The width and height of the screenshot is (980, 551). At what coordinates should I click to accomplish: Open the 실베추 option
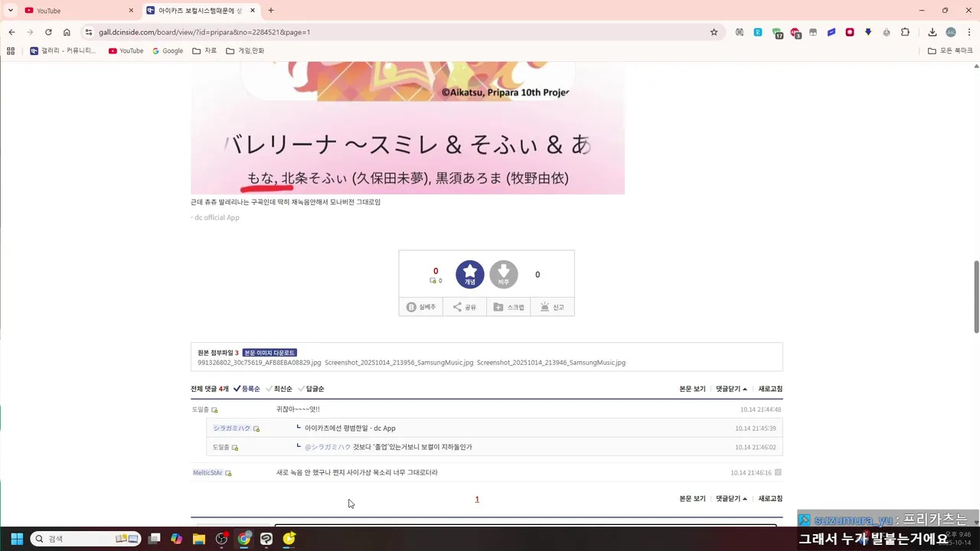pyautogui.click(x=421, y=307)
